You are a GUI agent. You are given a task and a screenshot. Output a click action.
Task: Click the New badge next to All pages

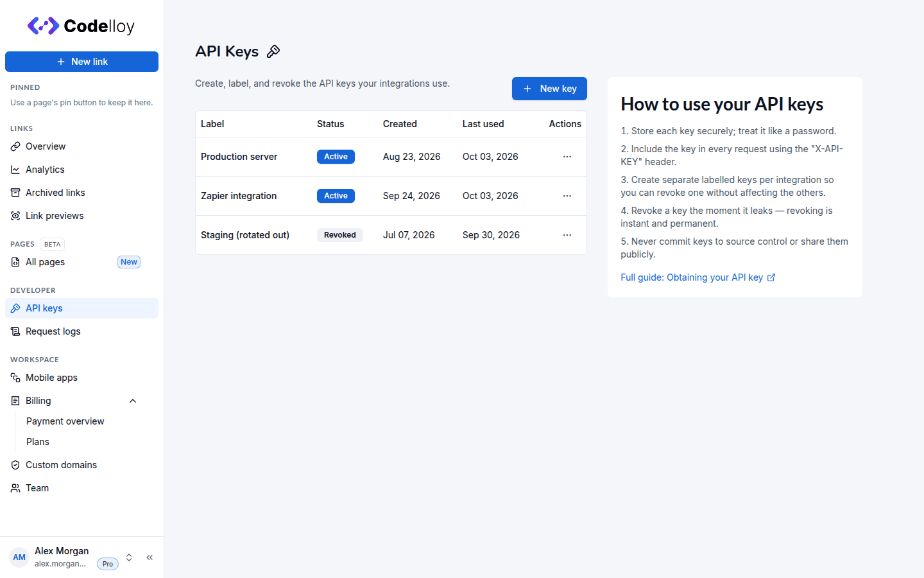pyautogui.click(x=129, y=262)
